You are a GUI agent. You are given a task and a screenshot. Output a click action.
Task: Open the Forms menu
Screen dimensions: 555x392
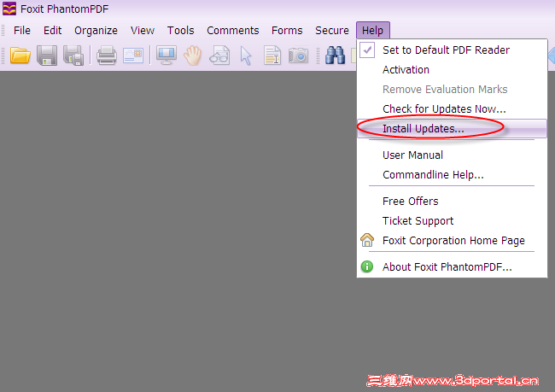coord(287,31)
